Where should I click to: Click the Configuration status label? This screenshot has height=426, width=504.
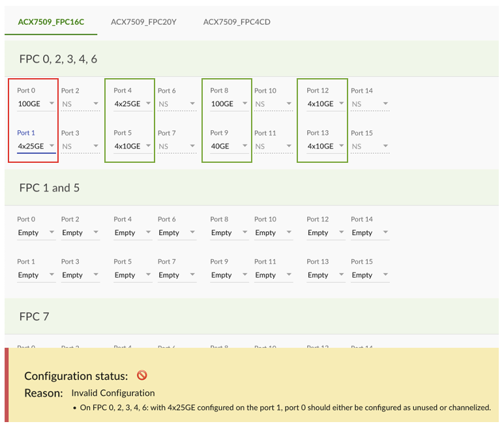pyautogui.click(x=76, y=376)
